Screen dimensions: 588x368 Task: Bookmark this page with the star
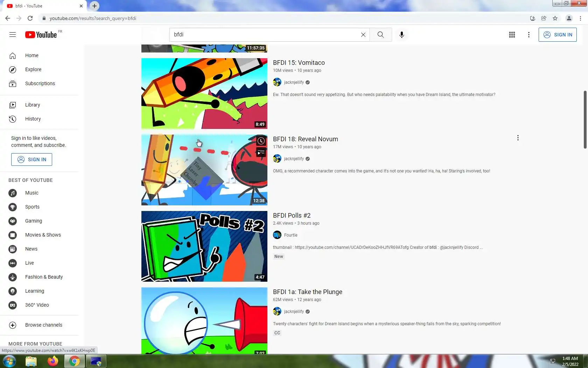point(555,18)
